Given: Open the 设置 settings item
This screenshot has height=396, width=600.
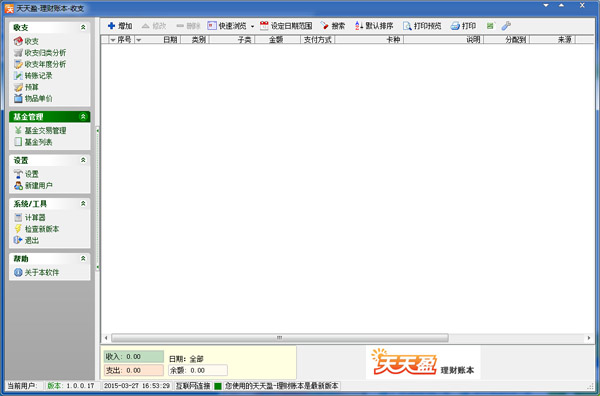Looking at the screenshot, I should [x=26, y=174].
